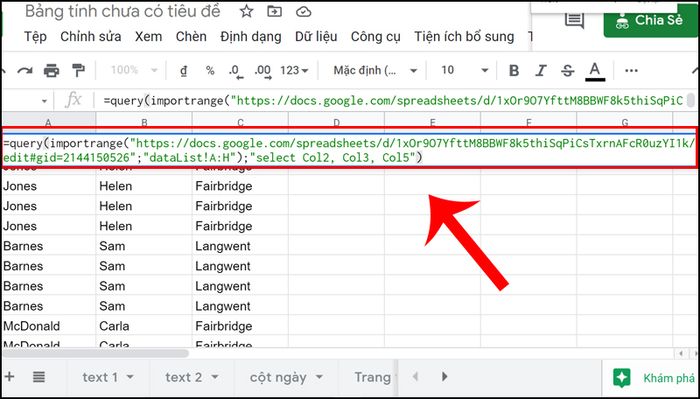Switch to the text 2 sheet tab
700x399 pixels.
coord(183,377)
